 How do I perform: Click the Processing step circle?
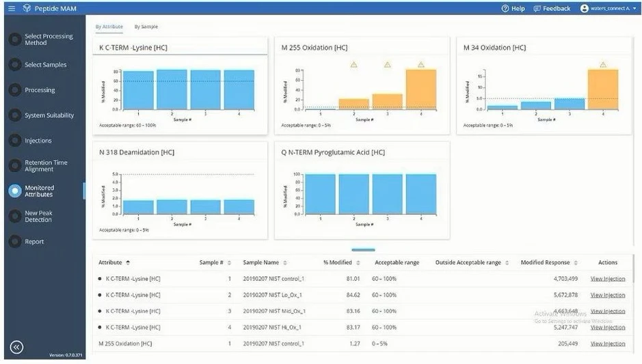click(15, 90)
